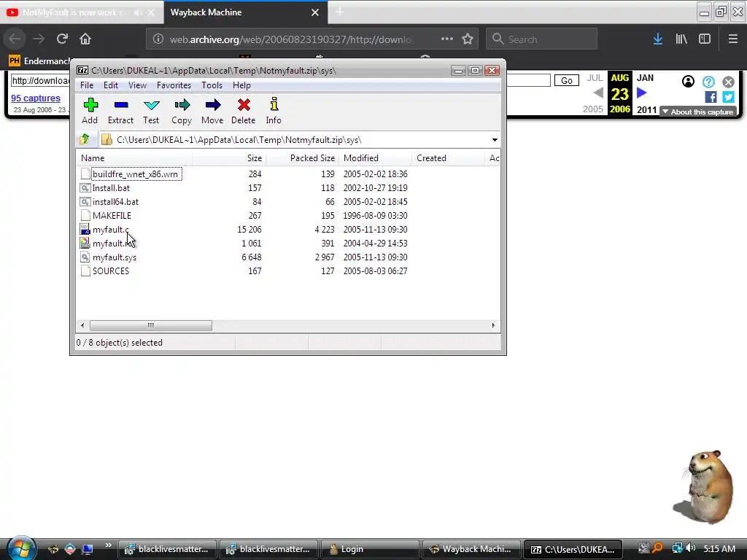The width and height of the screenshot is (747, 560).
Task: Expand the quick launch overflow chevron
Action: tap(108, 545)
